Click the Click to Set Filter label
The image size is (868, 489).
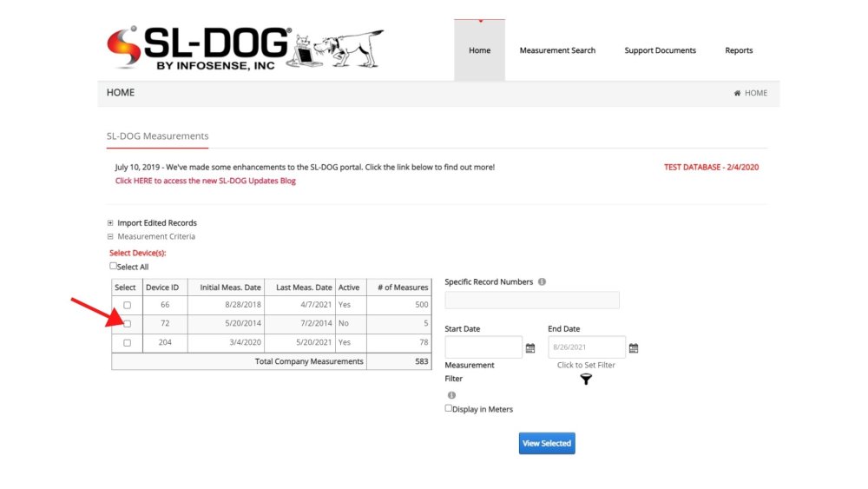(x=586, y=366)
